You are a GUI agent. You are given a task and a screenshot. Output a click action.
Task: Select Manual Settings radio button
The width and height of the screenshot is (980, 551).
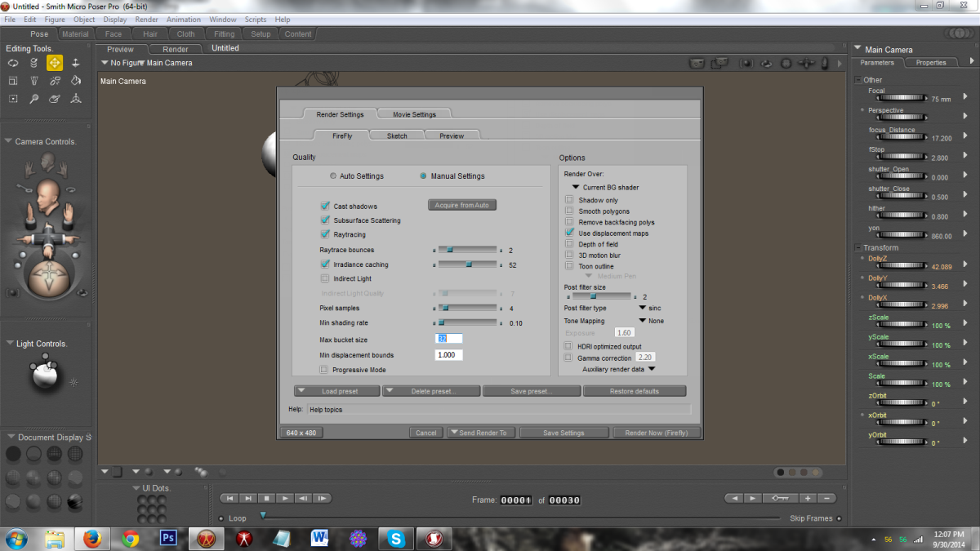tap(423, 176)
